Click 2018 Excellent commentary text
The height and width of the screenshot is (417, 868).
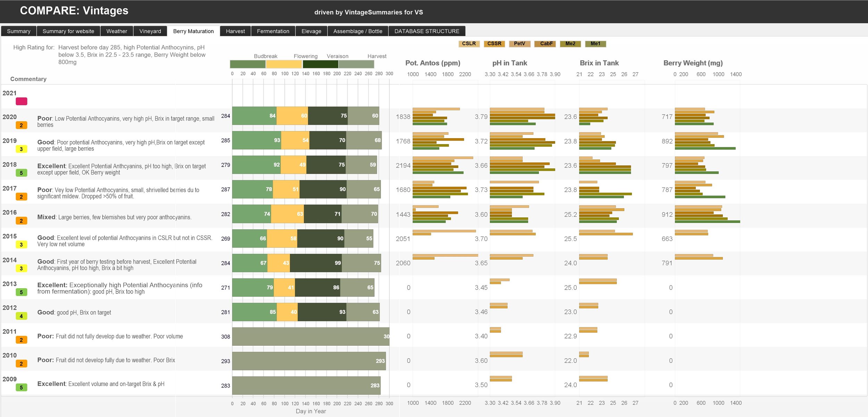point(122,169)
